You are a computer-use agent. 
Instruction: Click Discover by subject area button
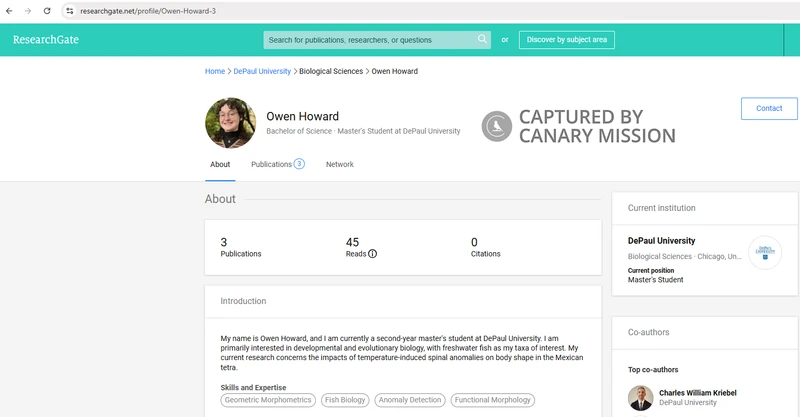coord(566,40)
